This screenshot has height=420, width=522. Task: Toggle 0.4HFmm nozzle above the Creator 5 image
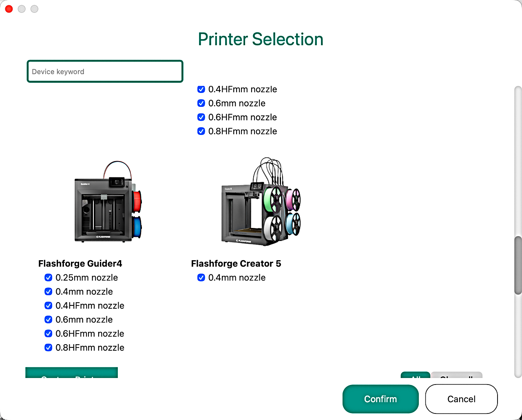[x=201, y=89]
